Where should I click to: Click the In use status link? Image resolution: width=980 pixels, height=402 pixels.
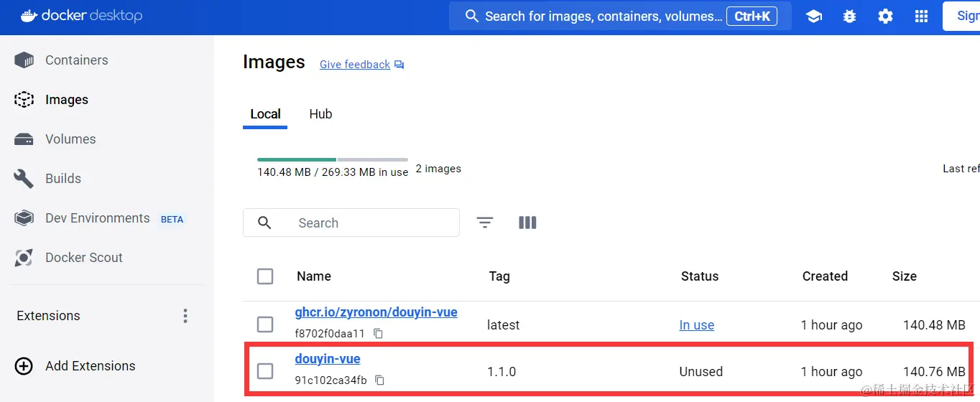click(697, 325)
